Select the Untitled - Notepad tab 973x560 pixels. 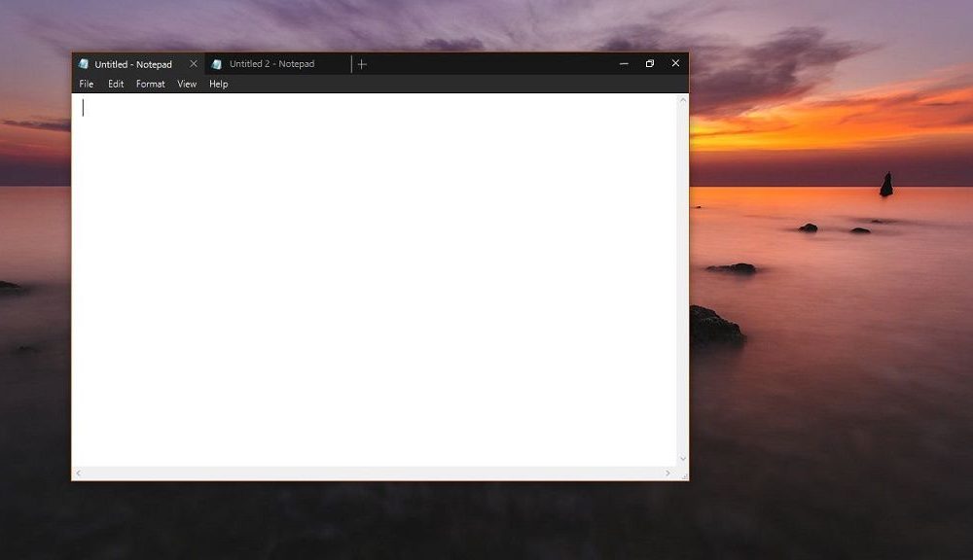133,64
